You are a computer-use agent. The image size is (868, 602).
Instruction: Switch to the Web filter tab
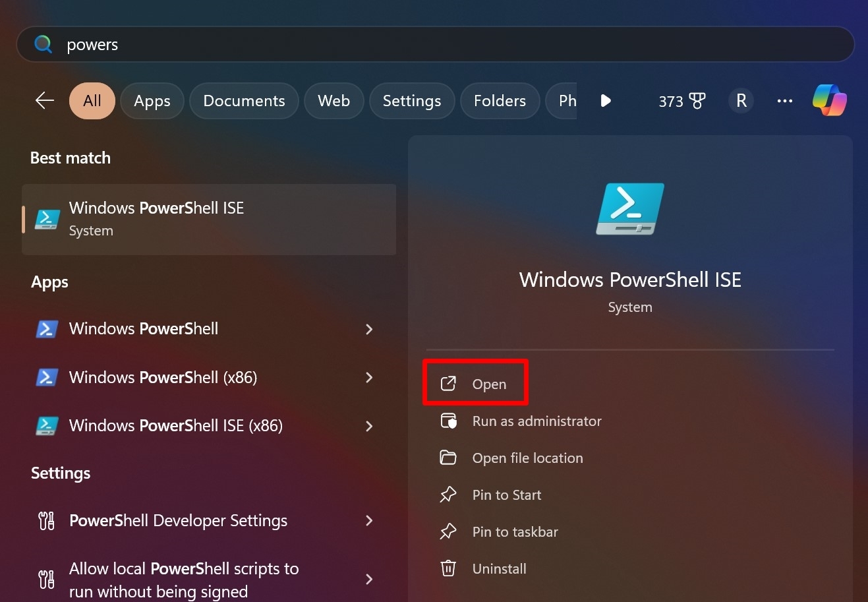(333, 101)
